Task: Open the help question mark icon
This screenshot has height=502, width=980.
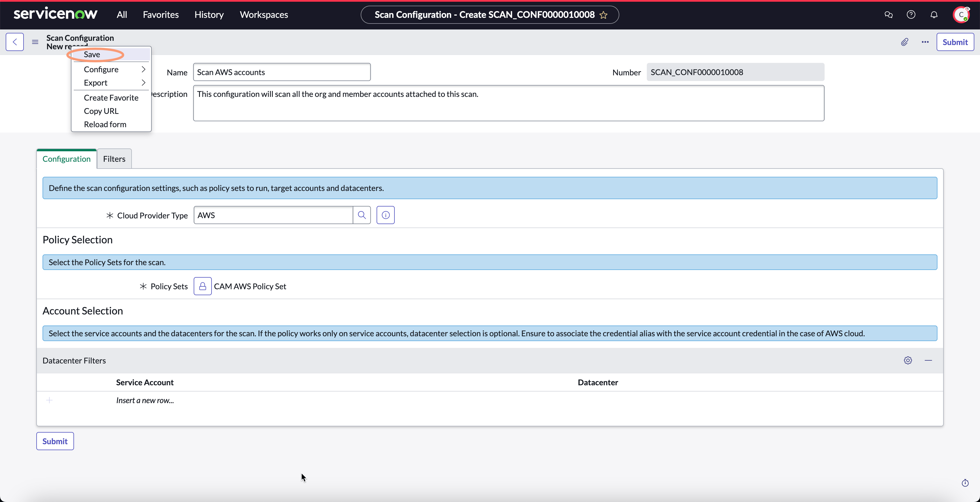Action: coord(911,15)
